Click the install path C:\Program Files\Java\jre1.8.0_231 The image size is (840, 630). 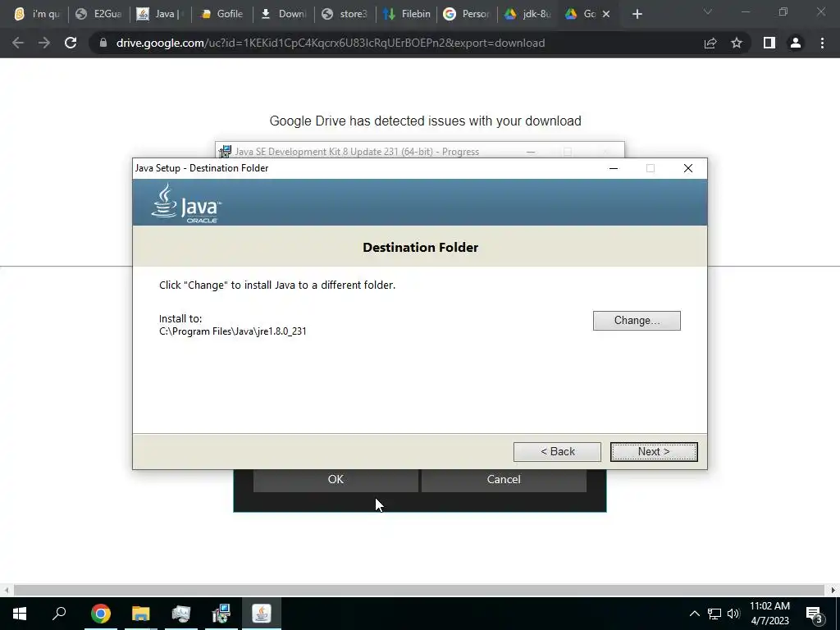[x=233, y=331]
